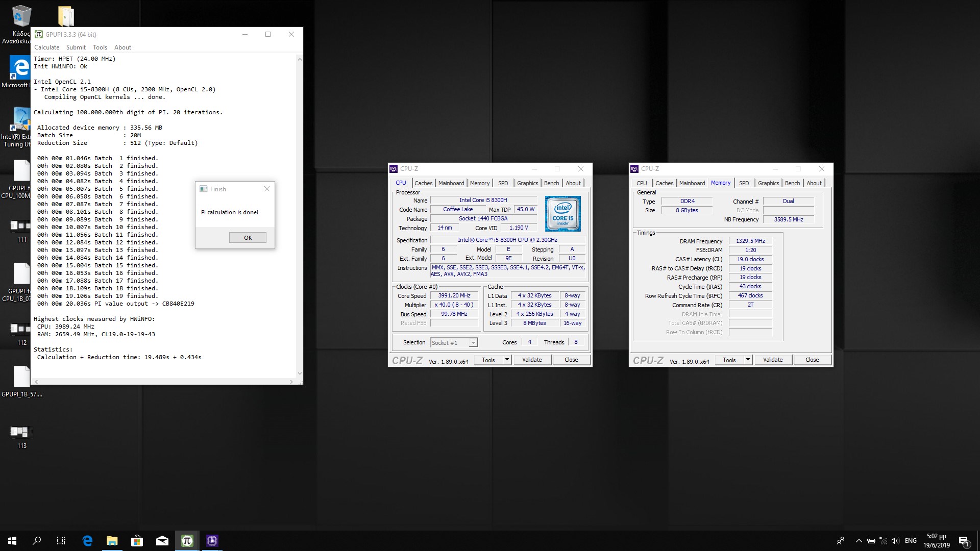Select the GPUPI_1B_57 file on desktop
980x551 pixels.
pyautogui.click(x=21, y=381)
